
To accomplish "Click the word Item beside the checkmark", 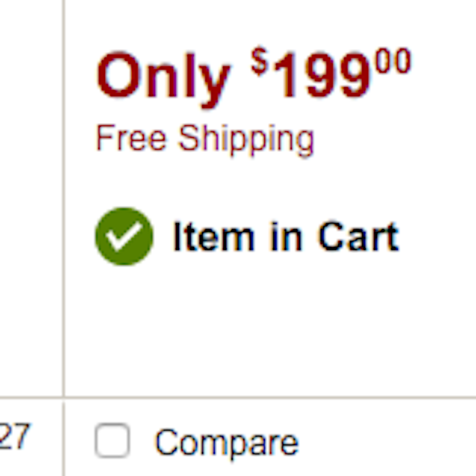I will point(213,237).
